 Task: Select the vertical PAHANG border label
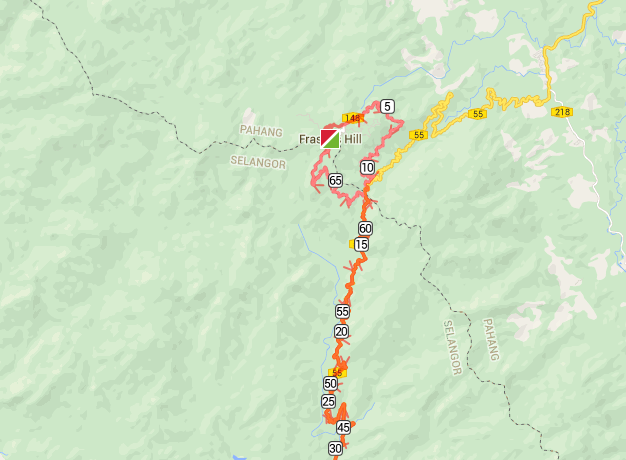491,339
